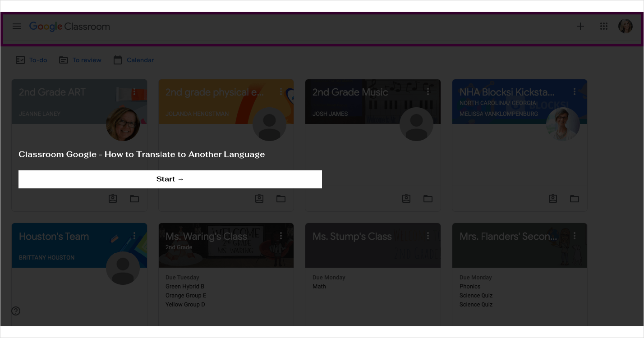This screenshot has height=338, width=644.
Task: Click the plus icon to join or create class
Action: (x=580, y=26)
